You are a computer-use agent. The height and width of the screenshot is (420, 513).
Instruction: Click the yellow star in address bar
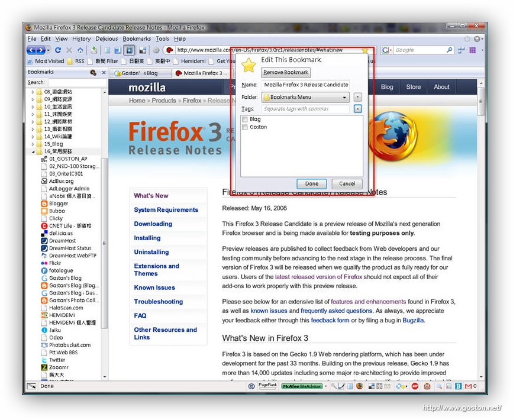(365, 50)
